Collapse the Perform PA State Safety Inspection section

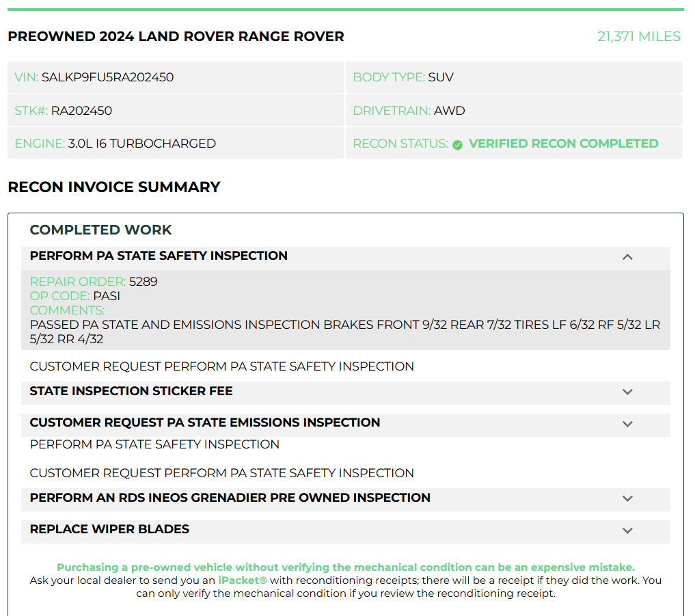(345, 258)
